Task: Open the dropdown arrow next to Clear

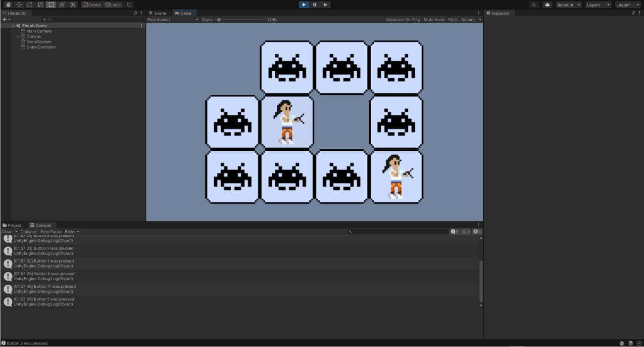Action: 16,231
